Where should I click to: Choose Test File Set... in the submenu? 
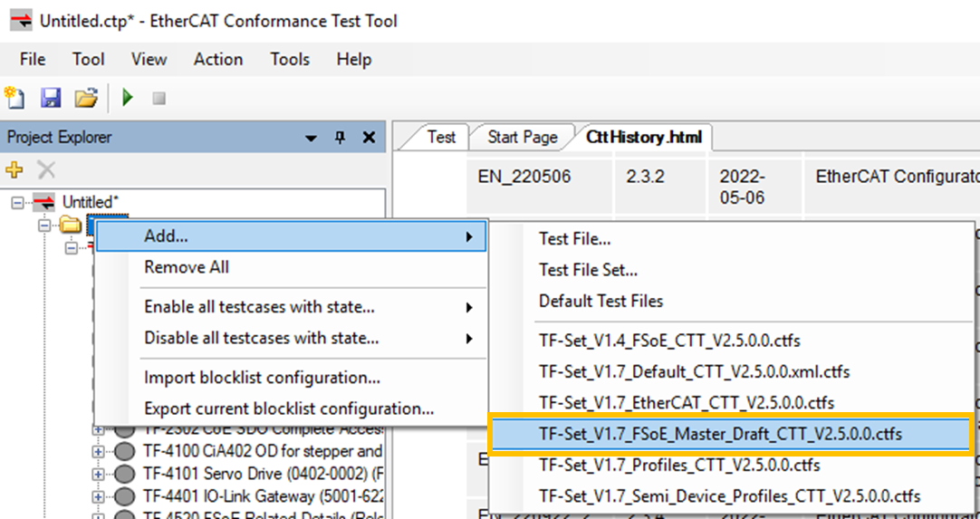tap(731, 270)
